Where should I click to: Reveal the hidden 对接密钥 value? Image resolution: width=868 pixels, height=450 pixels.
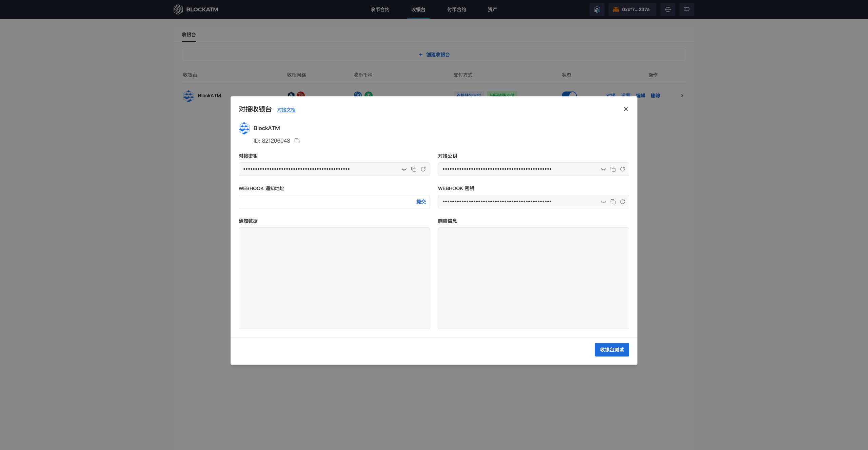404,169
